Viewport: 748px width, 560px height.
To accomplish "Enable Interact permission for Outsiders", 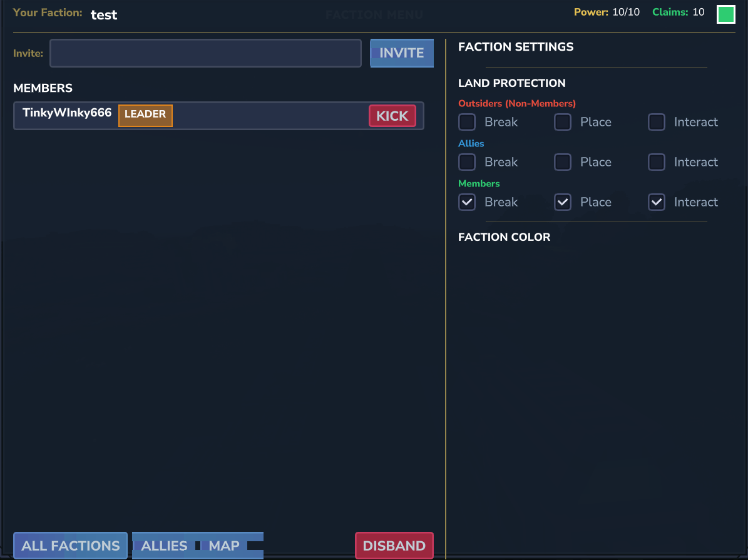I will click(x=657, y=122).
